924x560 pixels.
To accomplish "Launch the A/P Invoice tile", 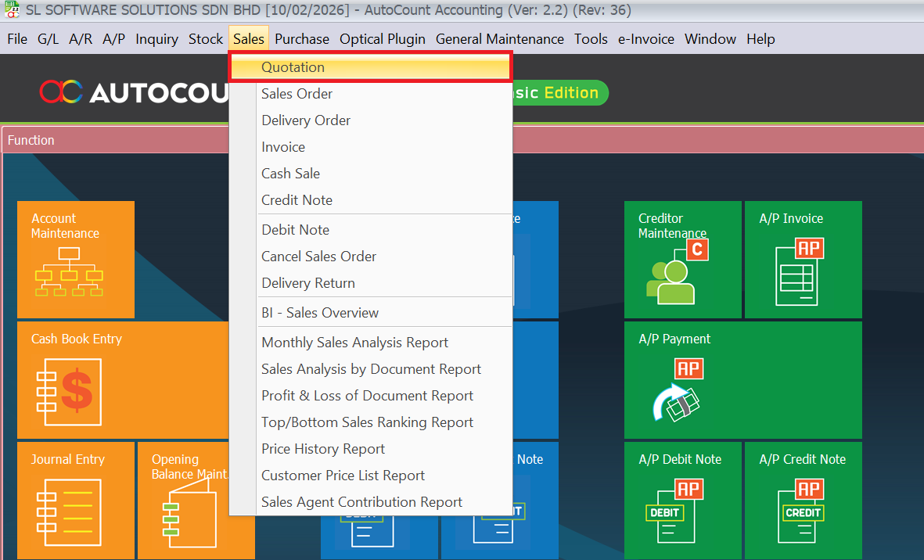I will (803, 260).
